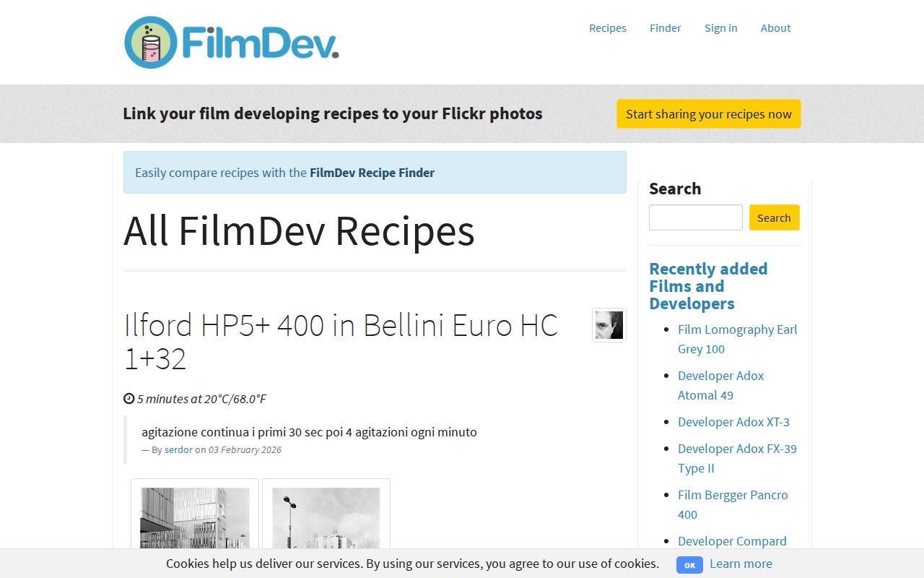Open Learn more about cookies
This screenshot has width=924, height=578.
[x=741, y=564]
